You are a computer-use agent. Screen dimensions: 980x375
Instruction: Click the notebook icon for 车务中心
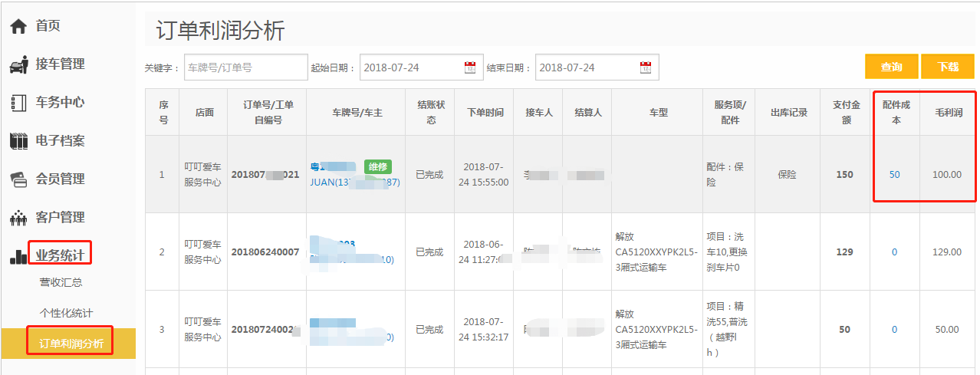[18, 103]
